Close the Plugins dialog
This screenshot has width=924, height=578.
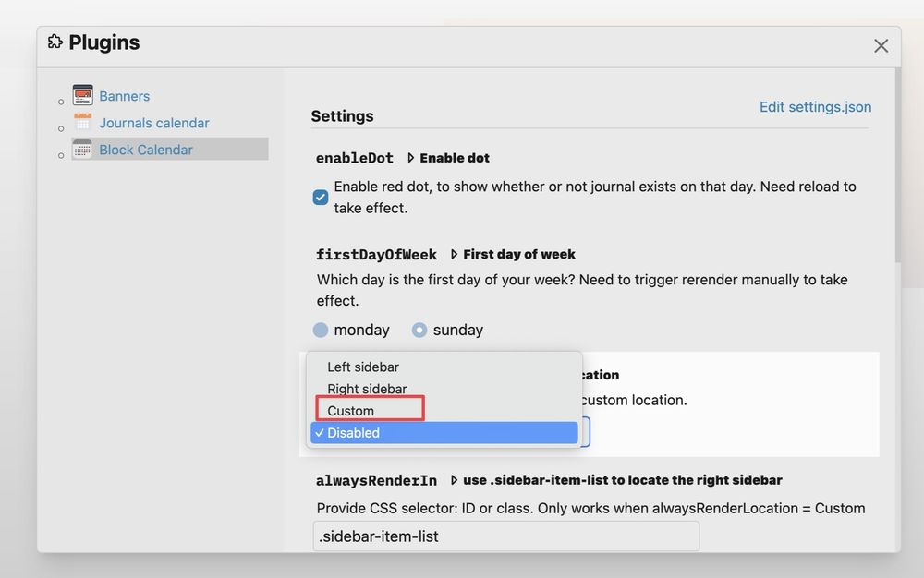[881, 46]
